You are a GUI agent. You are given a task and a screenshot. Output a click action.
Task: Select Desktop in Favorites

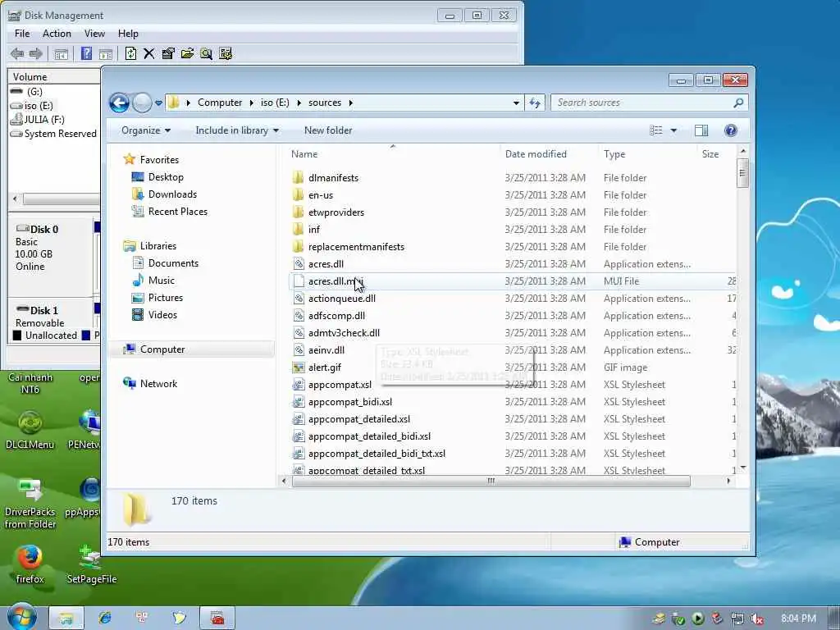(166, 177)
